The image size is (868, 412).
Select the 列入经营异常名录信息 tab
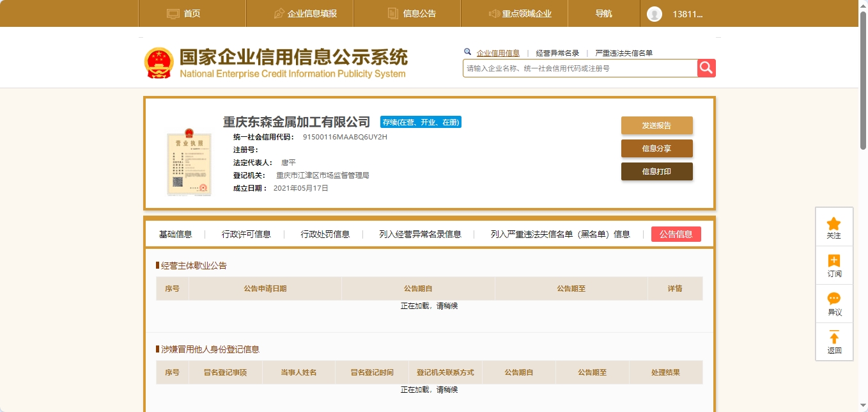(420, 234)
